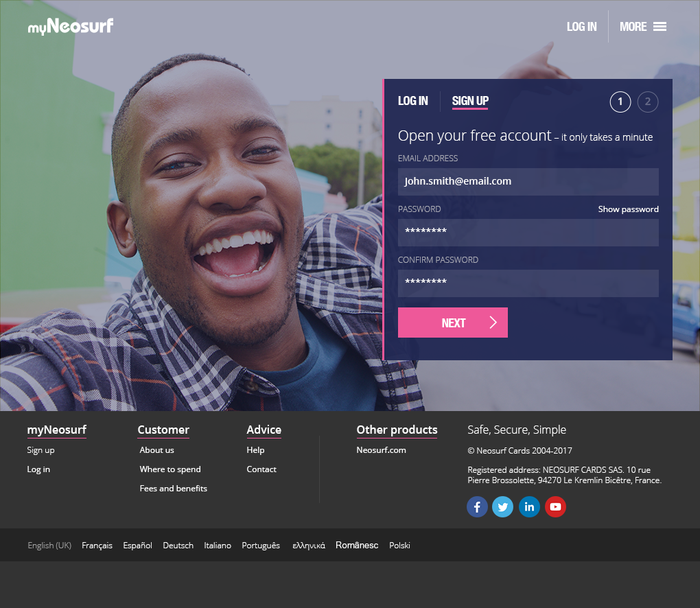Open the Twitter social icon
Image resolution: width=700 pixels, height=608 pixels.
pyautogui.click(x=502, y=506)
